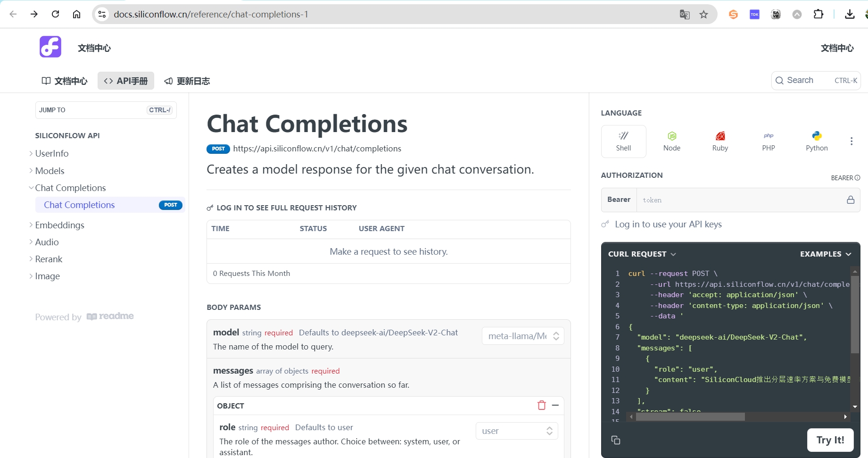Switch to the API手册 tab
Image resolution: width=868 pixels, height=458 pixels.
[126, 81]
